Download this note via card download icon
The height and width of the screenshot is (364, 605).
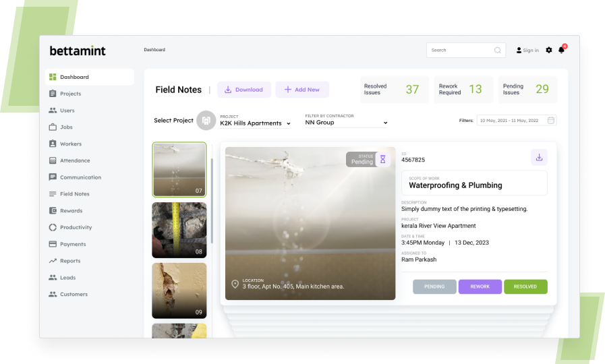pos(539,157)
